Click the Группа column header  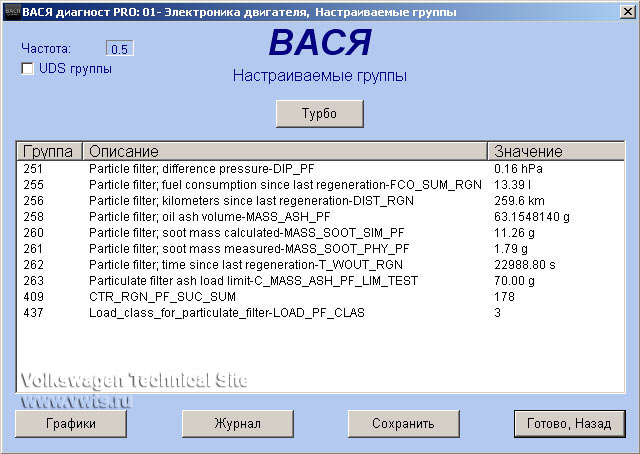(x=49, y=151)
